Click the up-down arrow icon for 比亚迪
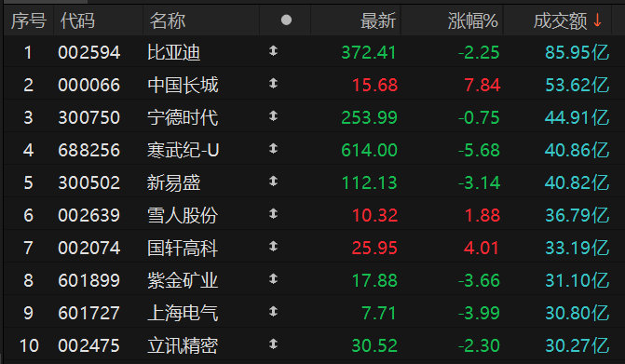The width and height of the screenshot is (625, 364). pos(273,51)
